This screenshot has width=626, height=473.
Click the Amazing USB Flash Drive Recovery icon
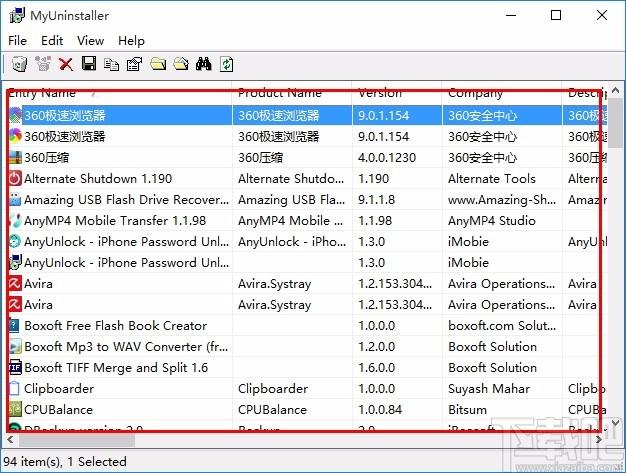pyautogui.click(x=15, y=200)
